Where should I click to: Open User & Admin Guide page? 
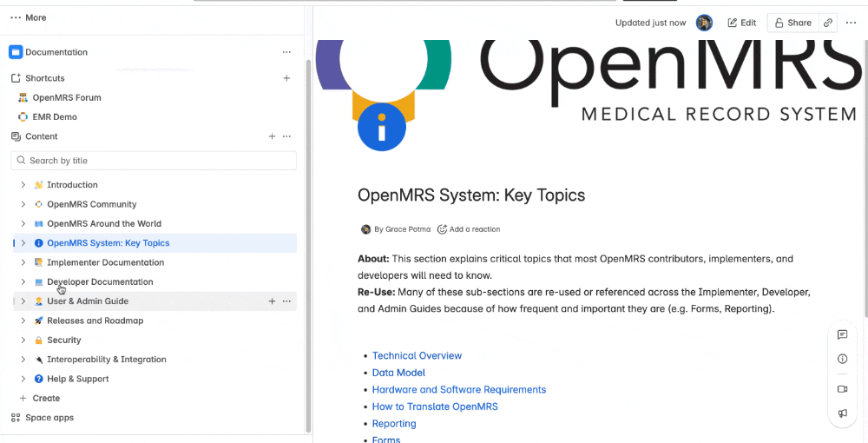[x=88, y=301]
